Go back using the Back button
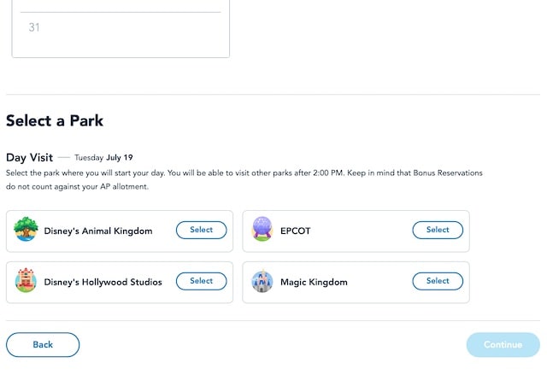 pyautogui.click(x=43, y=345)
